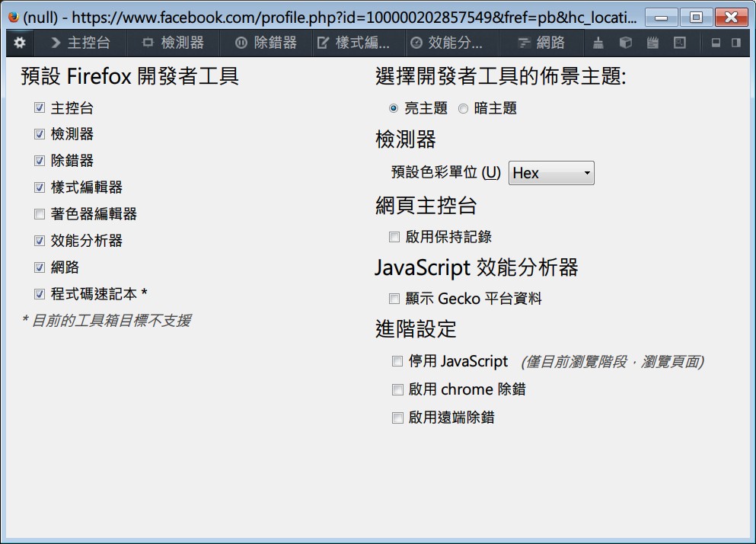Click the JavaScript 效能分析器 heading

(477, 267)
